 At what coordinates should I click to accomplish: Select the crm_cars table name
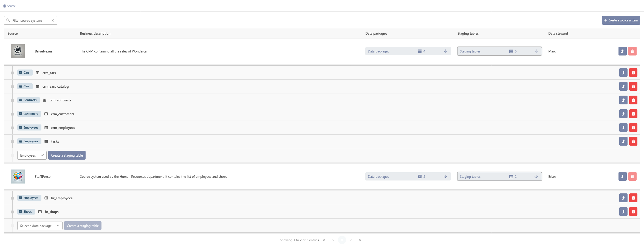(x=49, y=73)
